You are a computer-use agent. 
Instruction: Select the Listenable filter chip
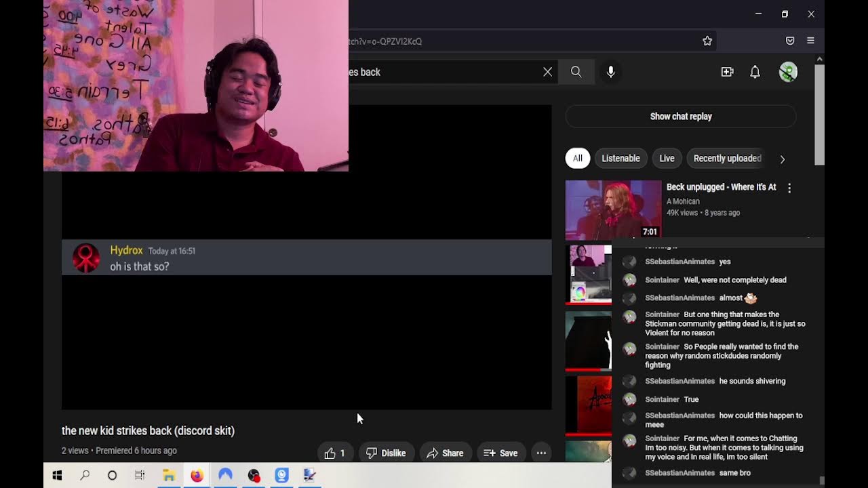click(x=620, y=159)
